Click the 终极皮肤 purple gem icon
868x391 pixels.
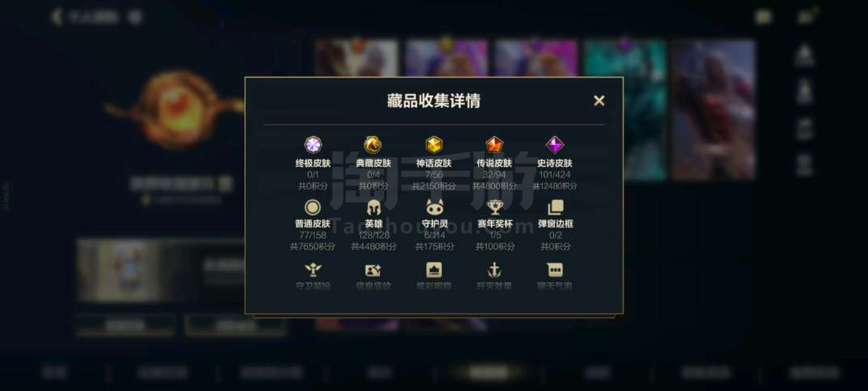click(313, 145)
